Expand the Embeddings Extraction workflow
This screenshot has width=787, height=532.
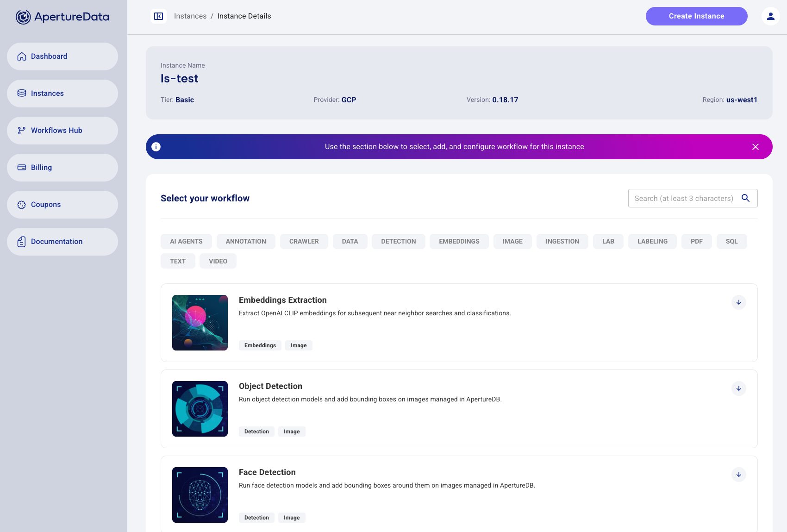pyautogui.click(x=738, y=302)
